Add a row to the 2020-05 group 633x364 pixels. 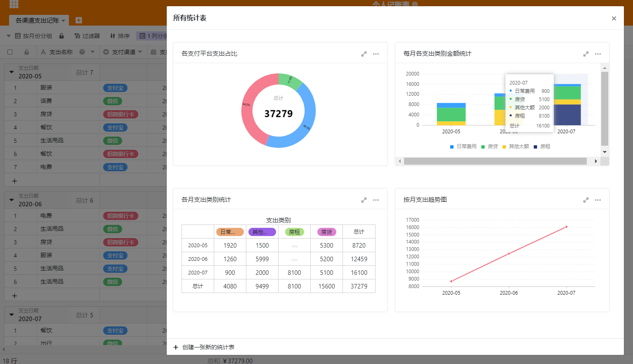coord(14,181)
